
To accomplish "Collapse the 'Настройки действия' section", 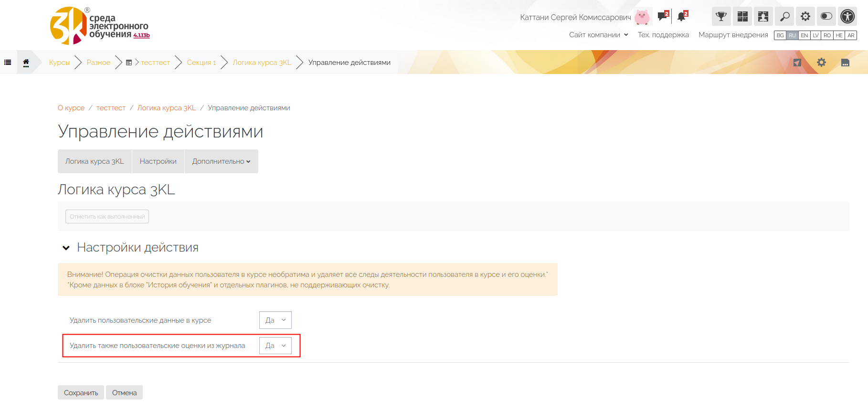I will point(66,248).
